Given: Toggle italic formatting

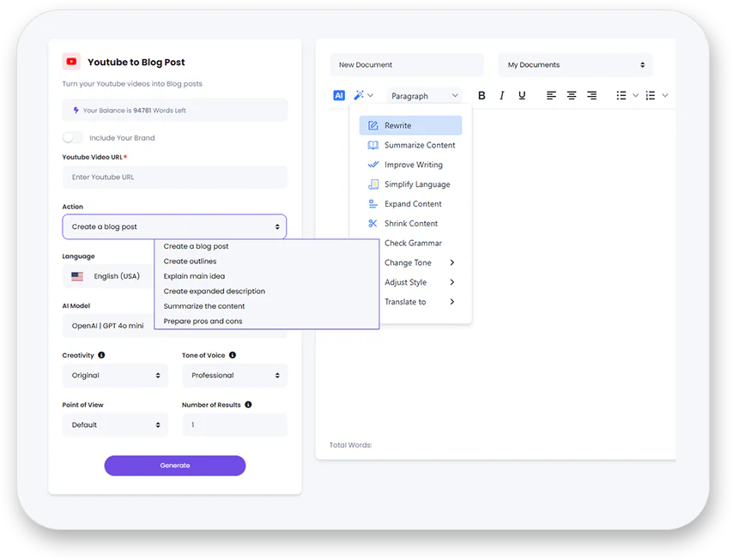Looking at the screenshot, I should point(502,95).
